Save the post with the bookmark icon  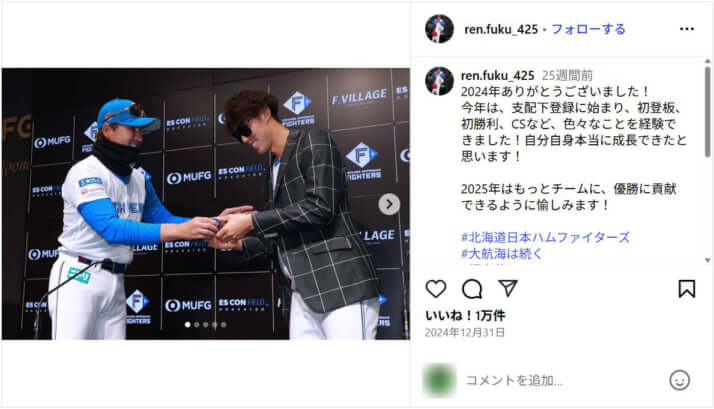point(687,289)
